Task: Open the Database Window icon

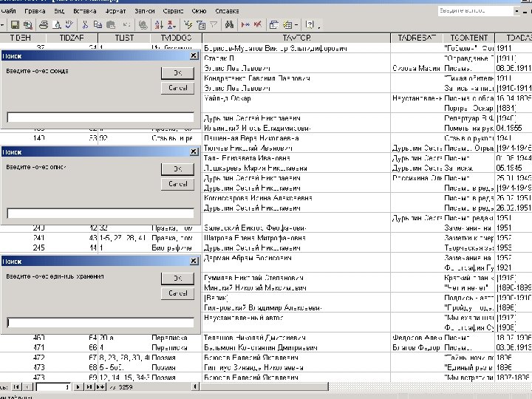Action: (274, 24)
